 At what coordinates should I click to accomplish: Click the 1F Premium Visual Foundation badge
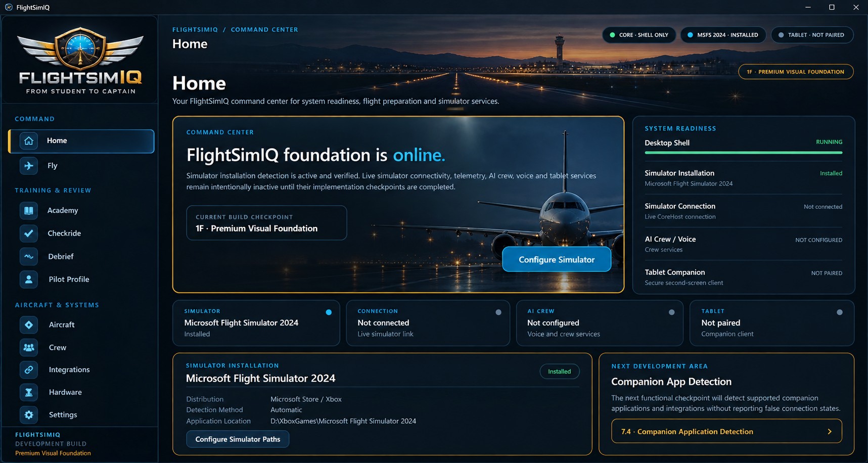796,72
